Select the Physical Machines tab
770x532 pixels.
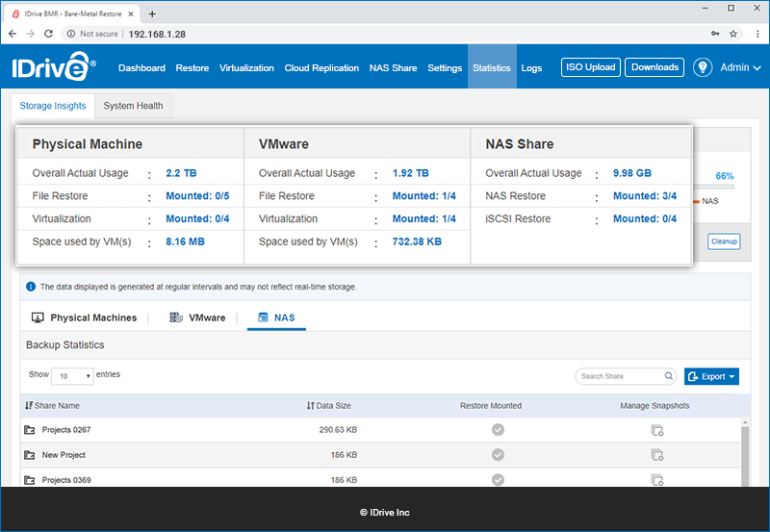[84, 317]
